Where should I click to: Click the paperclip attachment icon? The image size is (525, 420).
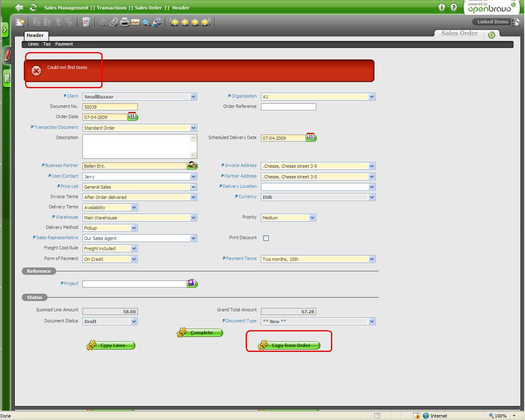coord(114,22)
